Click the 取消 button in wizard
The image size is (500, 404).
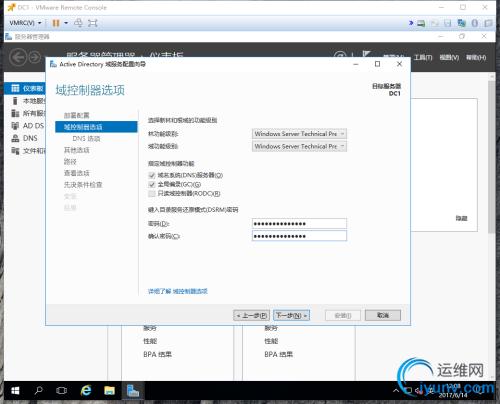[x=383, y=315]
